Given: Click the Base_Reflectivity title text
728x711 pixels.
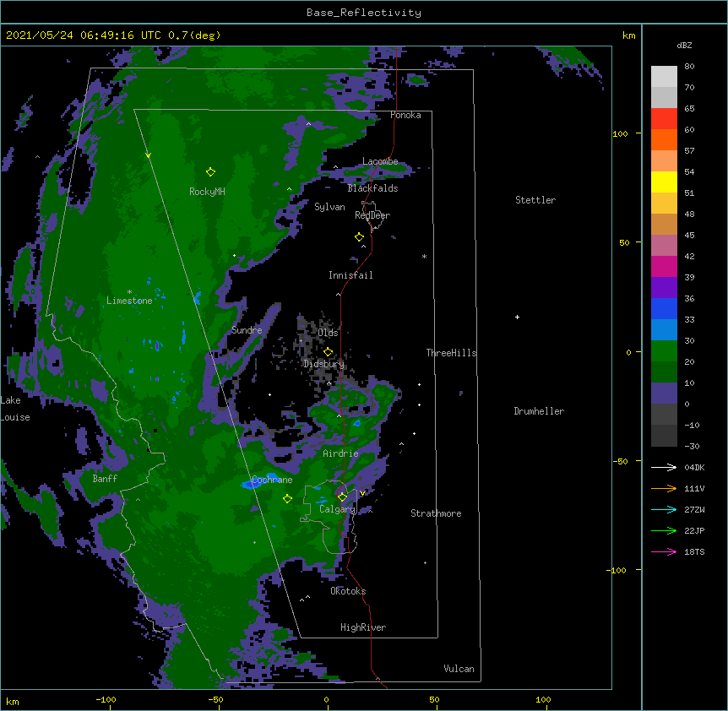Looking at the screenshot, I should pyautogui.click(x=364, y=13).
